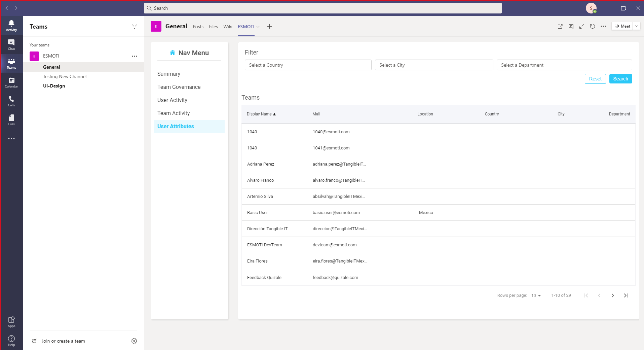Go forward using the forward arrow
The height and width of the screenshot is (350, 644).
pos(16,8)
